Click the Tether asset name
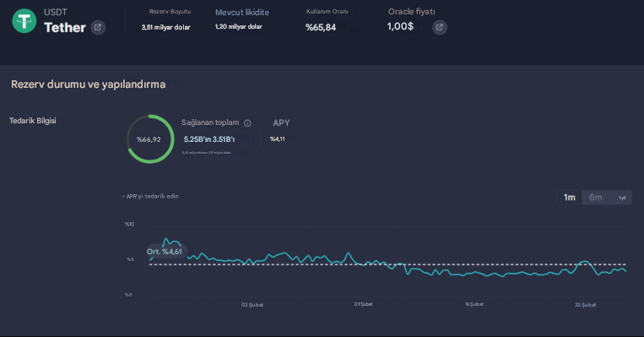644x337 pixels. tap(65, 28)
